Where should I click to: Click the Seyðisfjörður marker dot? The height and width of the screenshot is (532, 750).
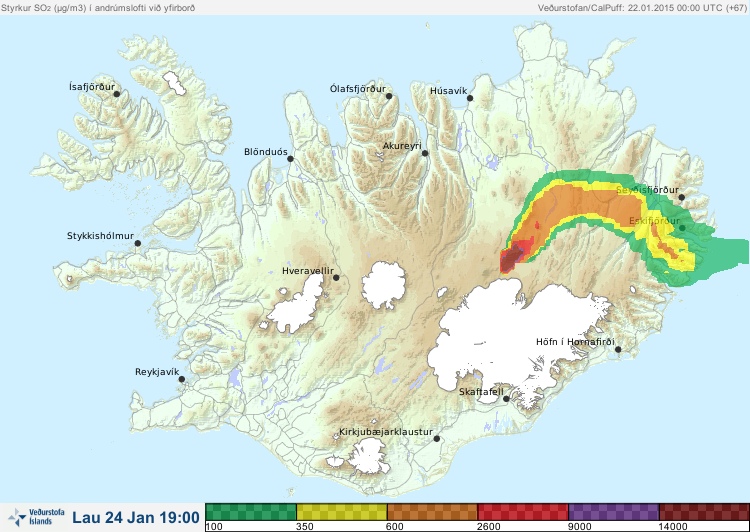click(682, 197)
